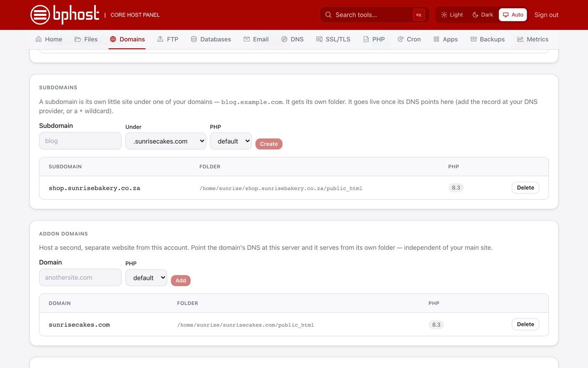Click the Home house icon
Viewport: 588px width, 368px height.
39,39
